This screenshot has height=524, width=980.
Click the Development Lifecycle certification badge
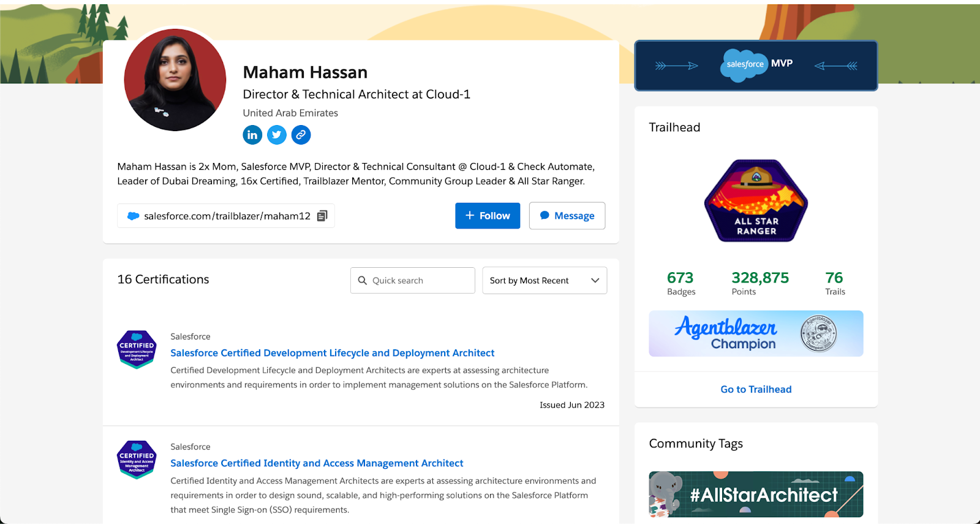point(137,350)
